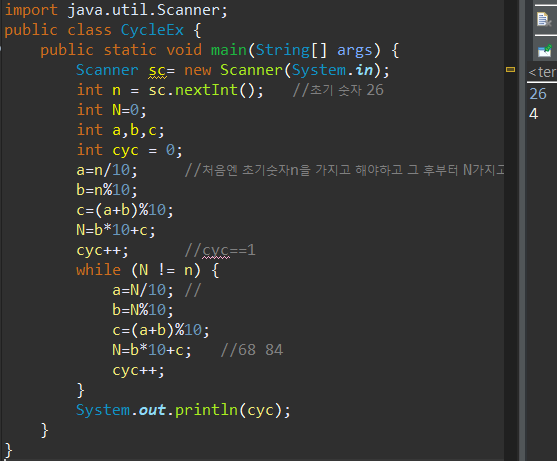The height and width of the screenshot is (461, 557).
Task: Click the underlined variable 'sc' in Scanner declaration
Action: click(157, 71)
